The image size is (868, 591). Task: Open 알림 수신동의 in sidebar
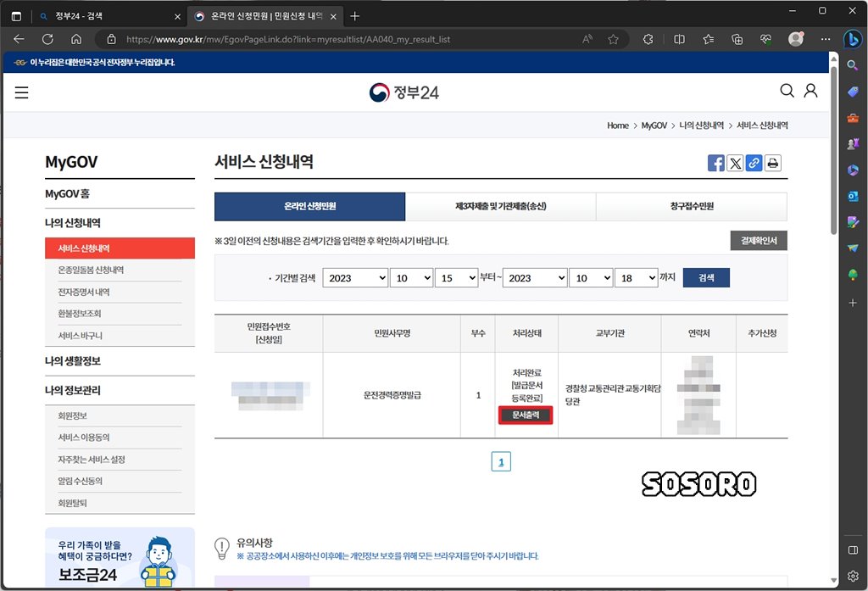pos(80,482)
